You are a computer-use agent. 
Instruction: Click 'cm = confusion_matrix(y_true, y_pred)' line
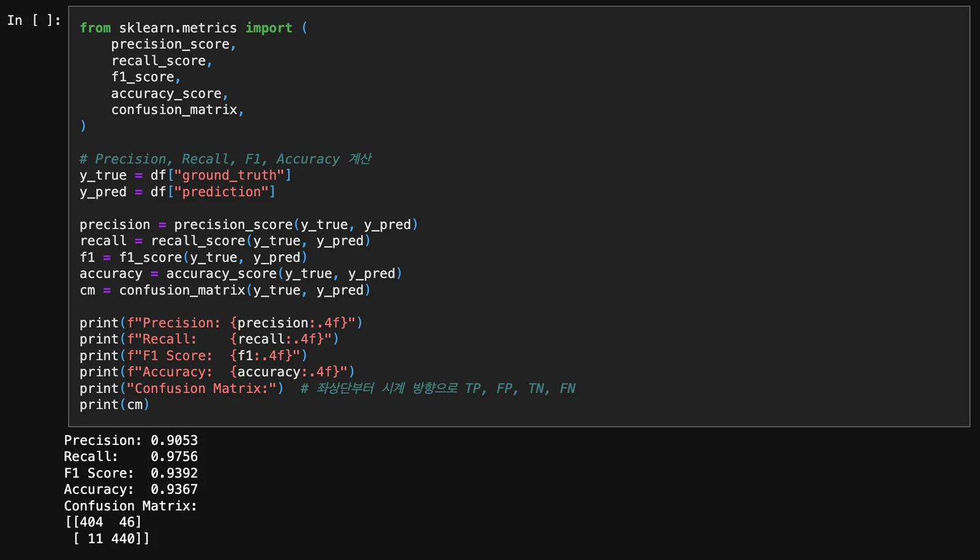coord(225,290)
